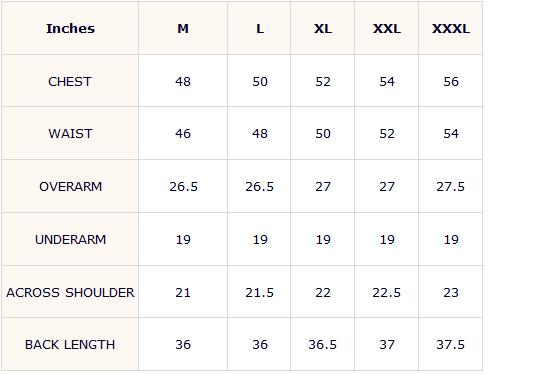Click the UNDERARM row label
This screenshot has width=550, height=374.
[x=70, y=239]
